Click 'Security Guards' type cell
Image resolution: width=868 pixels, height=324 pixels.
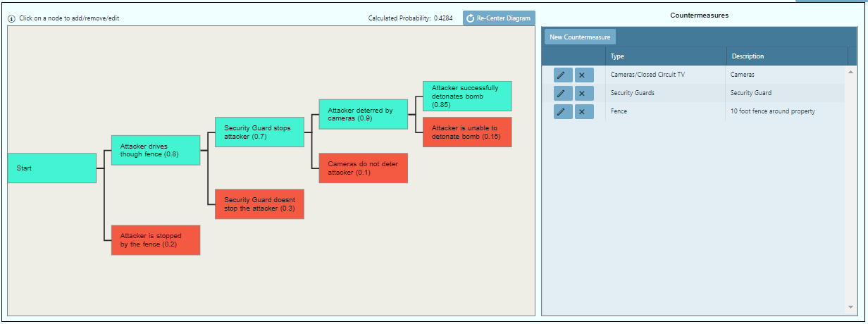(x=666, y=93)
